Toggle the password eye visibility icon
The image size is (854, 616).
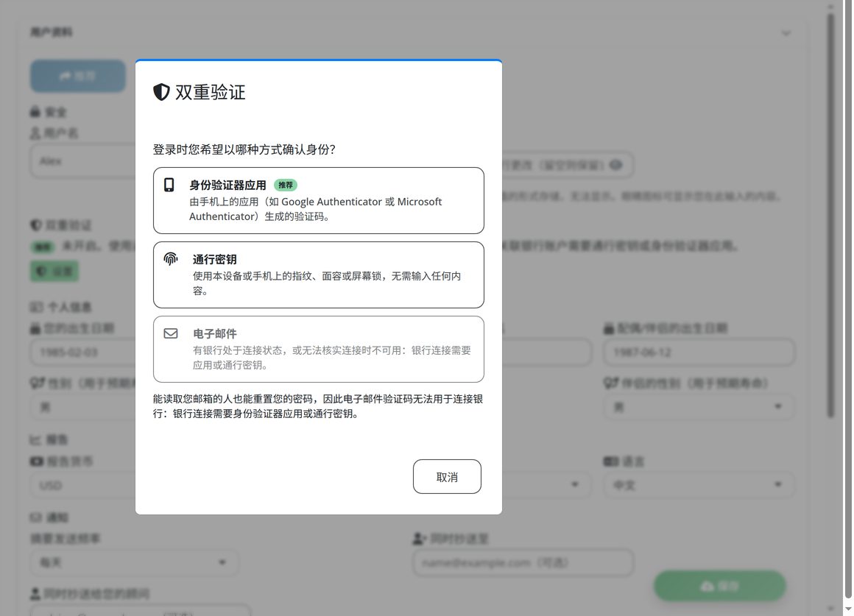(616, 164)
